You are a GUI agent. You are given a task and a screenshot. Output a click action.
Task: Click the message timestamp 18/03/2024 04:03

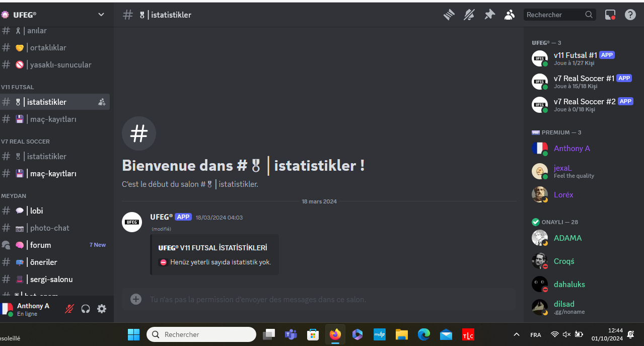(x=219, y=218)
